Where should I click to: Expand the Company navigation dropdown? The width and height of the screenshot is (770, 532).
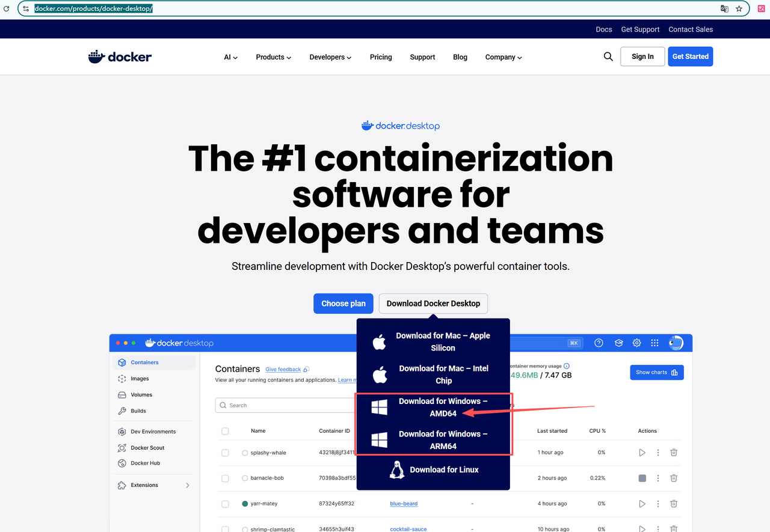click(x=504, y=57)
